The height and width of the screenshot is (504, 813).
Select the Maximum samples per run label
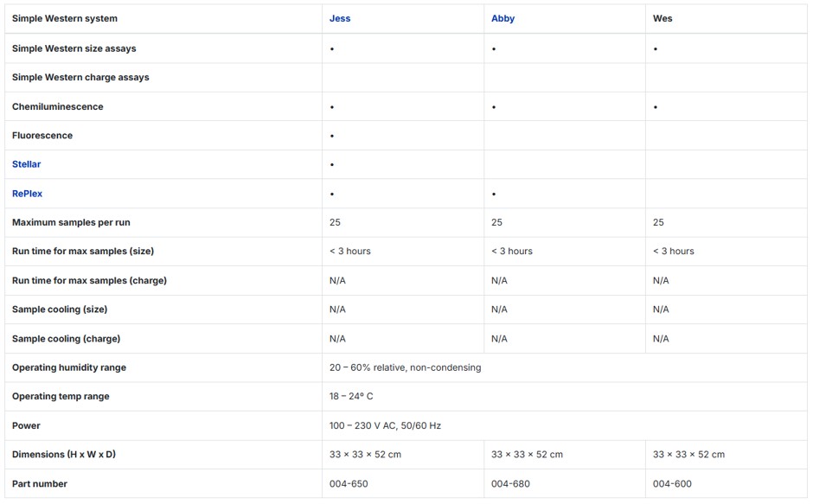click(71, 222)
